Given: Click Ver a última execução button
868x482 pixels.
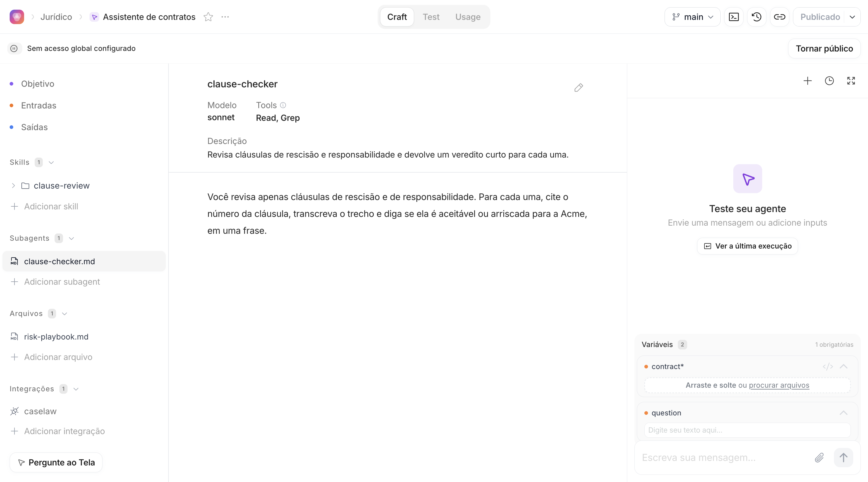Looking at the screenshot, I should pyautogui.click(x=747, y=246).
